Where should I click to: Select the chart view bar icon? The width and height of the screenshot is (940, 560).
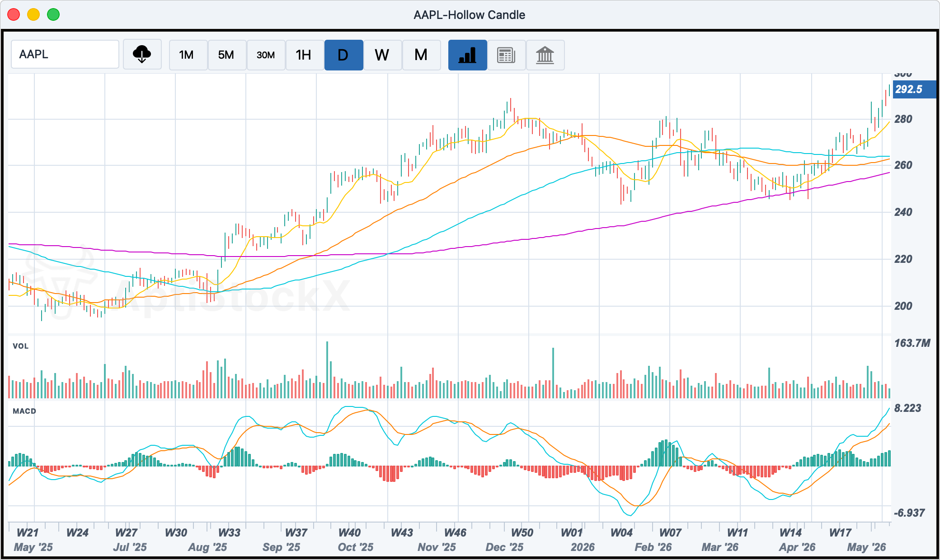[467, 55]
